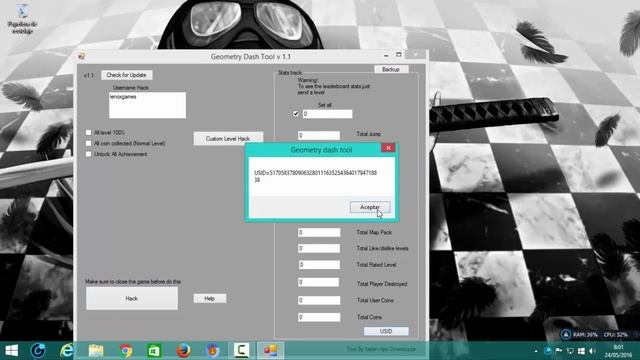This screenshot has height=360, width=640.
Task: Click the large Hack button
Action: (x=132, y=298)
